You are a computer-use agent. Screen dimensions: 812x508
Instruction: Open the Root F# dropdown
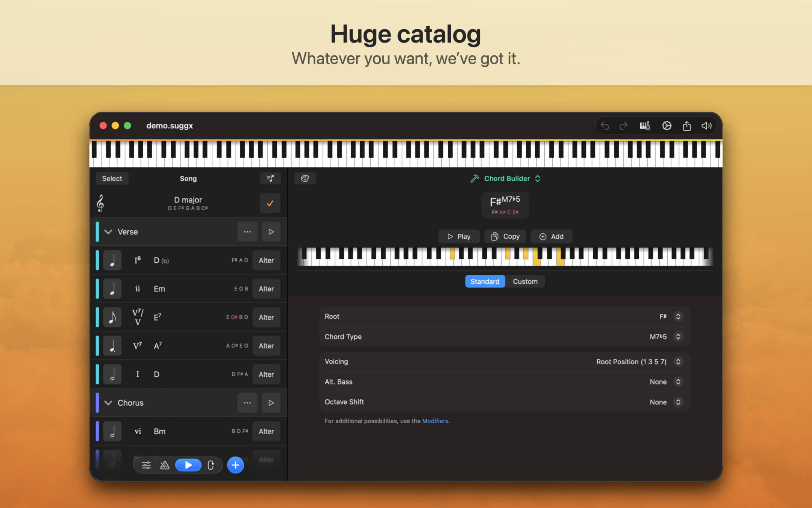[678, 316]
